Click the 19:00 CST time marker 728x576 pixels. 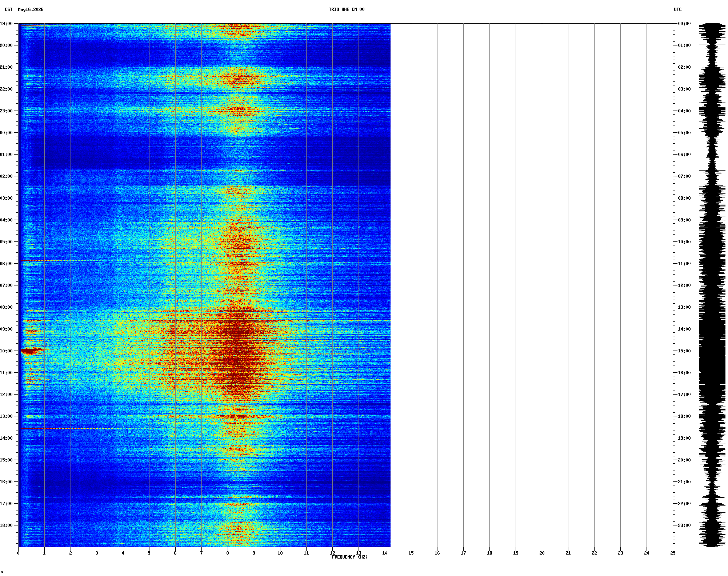(x=6, y=24)
